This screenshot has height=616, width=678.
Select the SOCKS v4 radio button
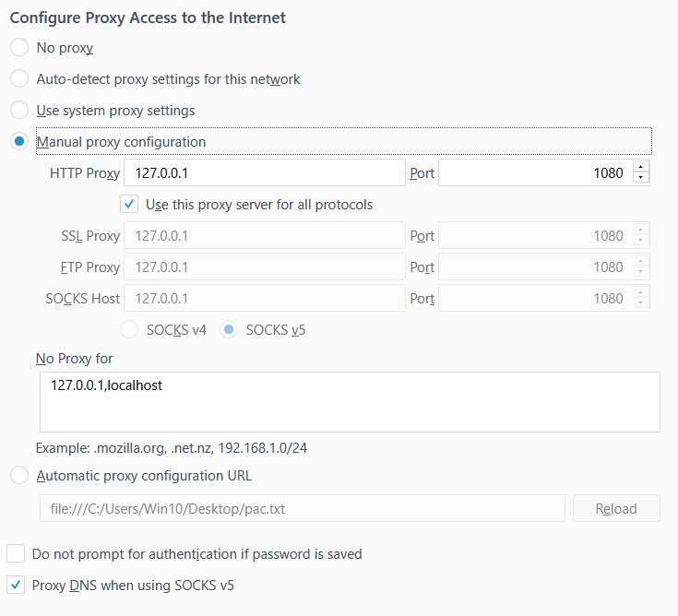point(129,330)
